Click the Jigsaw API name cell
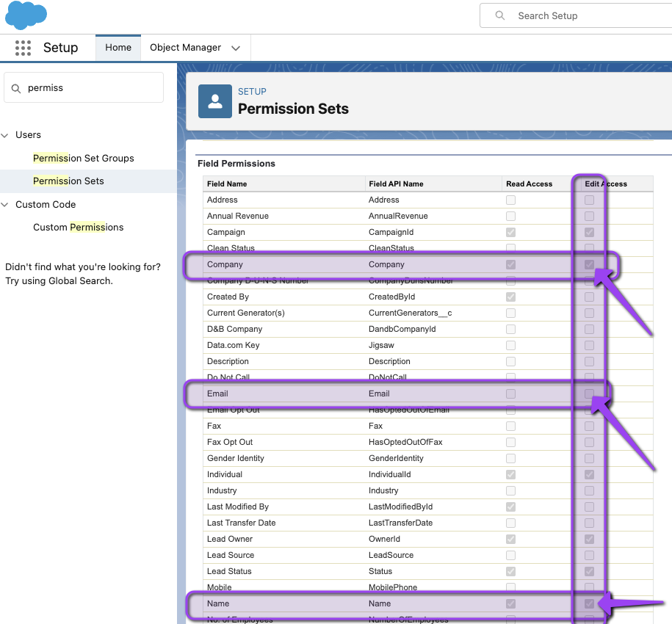This screenshot has height=624, width=672. (381, 345)
